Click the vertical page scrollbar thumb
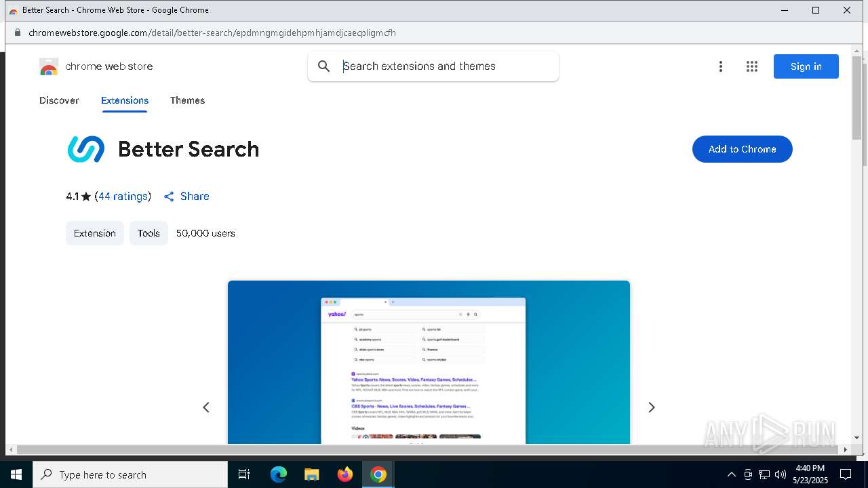The width and height of the screenshot is (868, 488). (857, 98)
